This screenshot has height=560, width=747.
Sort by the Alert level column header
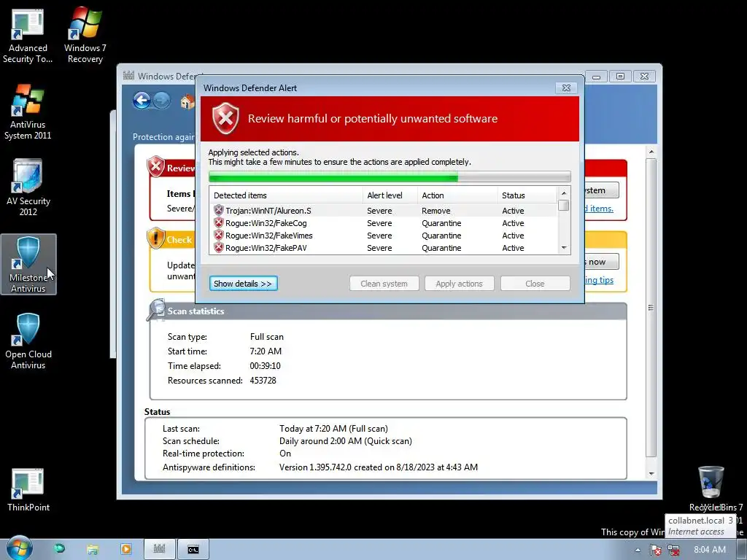tap(390, 195)
